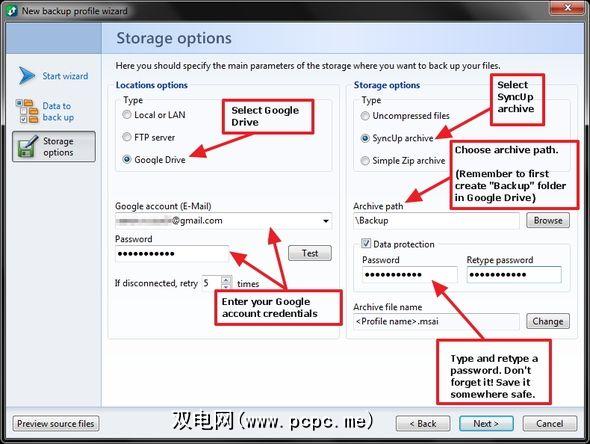Select the Storage options floppy icon
Screen dimensions: 590x444
tap(28, 146)
